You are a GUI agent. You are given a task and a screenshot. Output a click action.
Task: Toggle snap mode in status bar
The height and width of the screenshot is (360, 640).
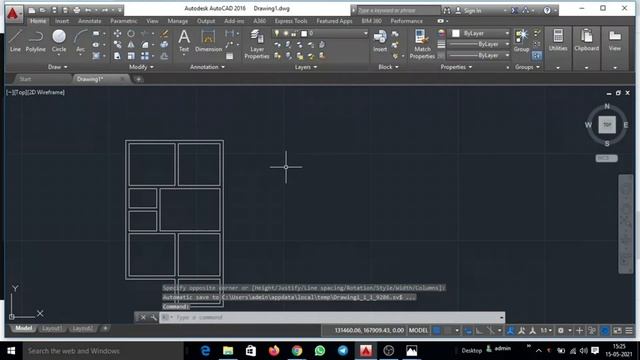448,331
